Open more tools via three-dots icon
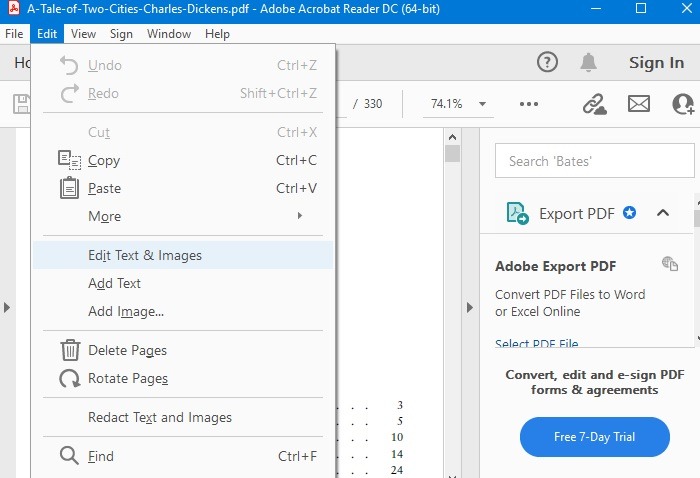Viewport: 700px width, 478px height. point(529,104)
